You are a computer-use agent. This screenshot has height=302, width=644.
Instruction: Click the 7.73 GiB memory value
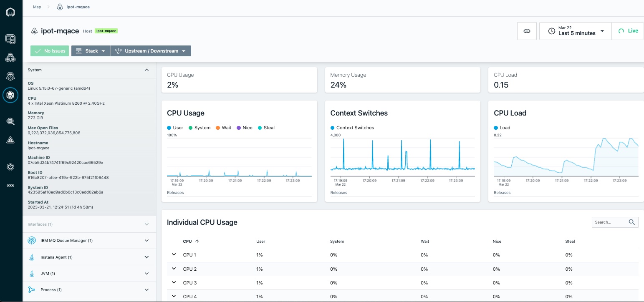click(x=35, y=118)
